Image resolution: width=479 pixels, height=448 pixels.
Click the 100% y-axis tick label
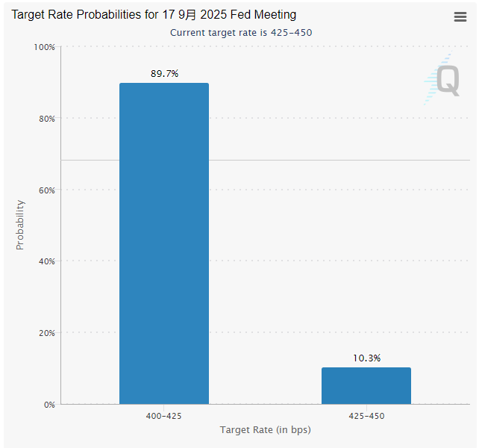44,47
